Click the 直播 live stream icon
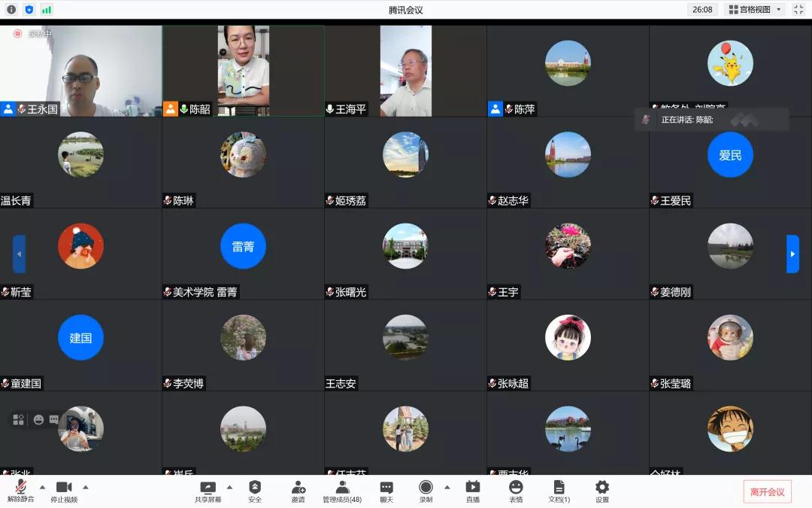The width and height of the screenshot is (812, 508). click(472, 488)
